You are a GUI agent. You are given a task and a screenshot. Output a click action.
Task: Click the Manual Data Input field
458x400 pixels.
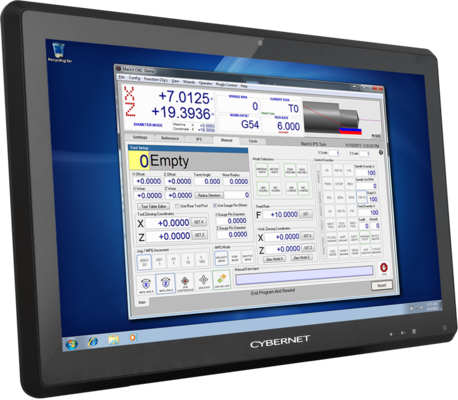(x=304, y=275)
